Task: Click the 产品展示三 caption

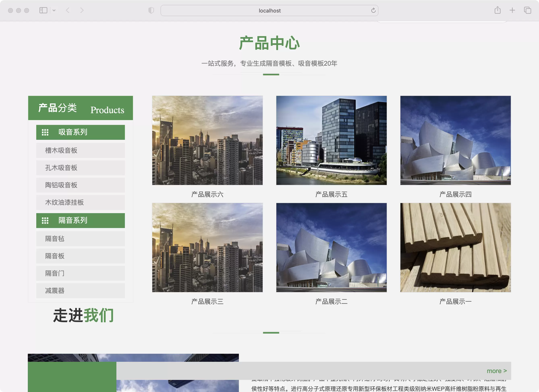Action: [207, 302]
